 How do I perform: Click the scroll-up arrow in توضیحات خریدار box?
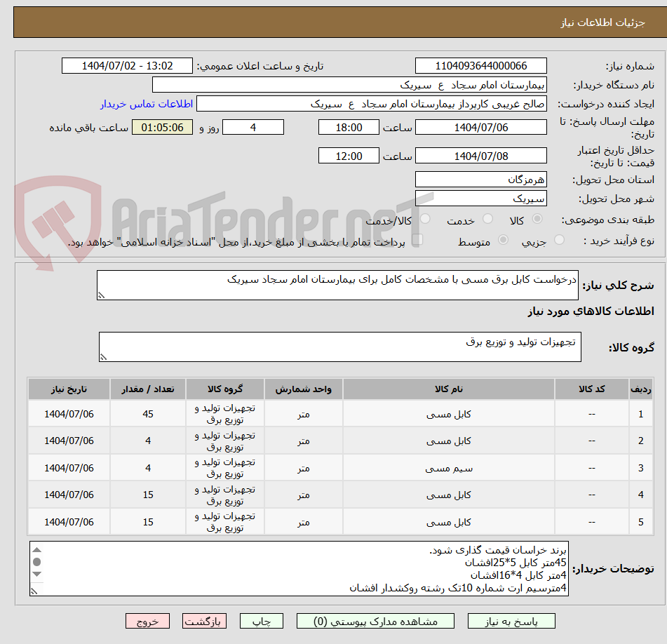(35, 551)
